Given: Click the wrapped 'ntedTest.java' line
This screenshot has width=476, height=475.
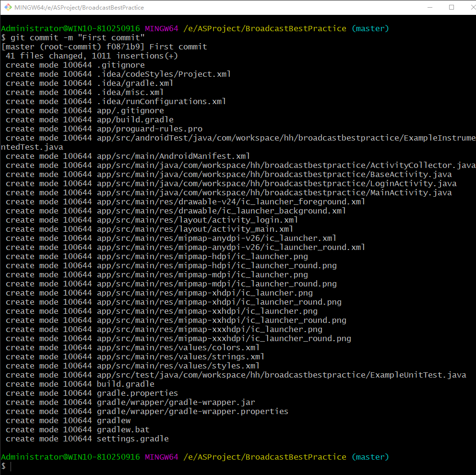Looking at the screenshot, I should [x=32, y=147].
